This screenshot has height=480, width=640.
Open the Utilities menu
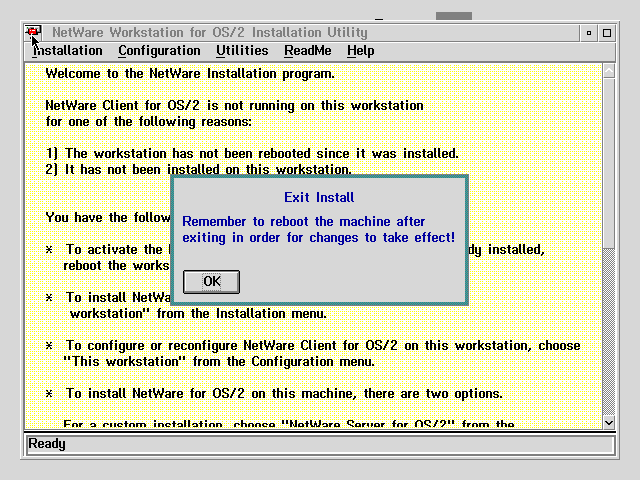point(242,51)
